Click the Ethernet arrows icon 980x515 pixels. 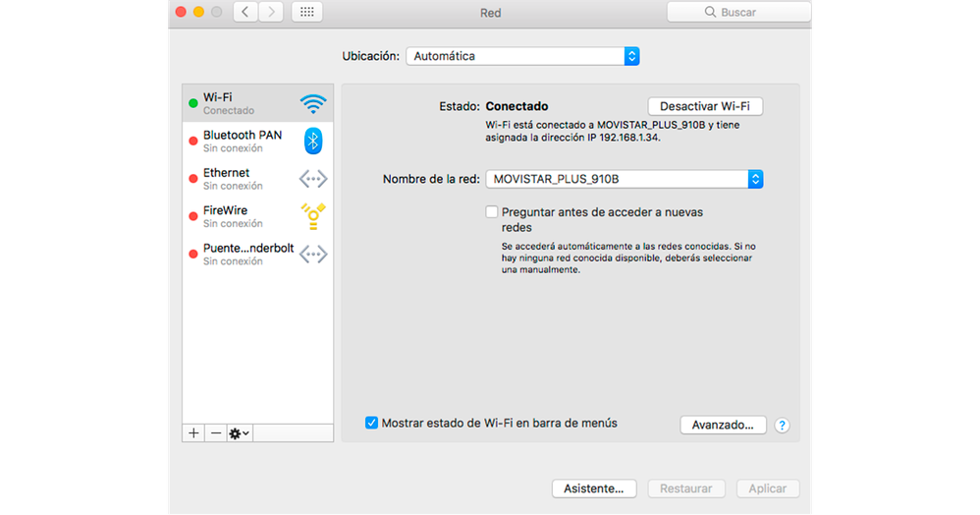tap(312, 179)
